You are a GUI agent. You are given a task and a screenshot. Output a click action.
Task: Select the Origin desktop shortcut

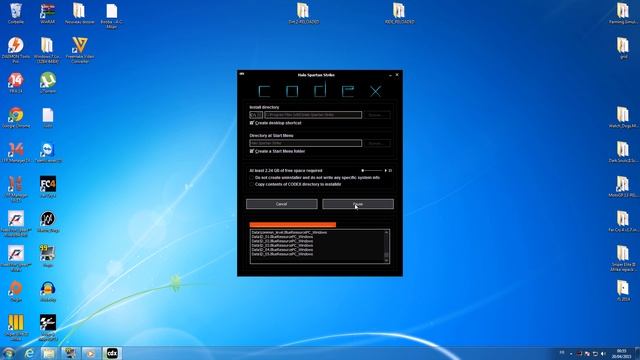[x=16, y=291]
